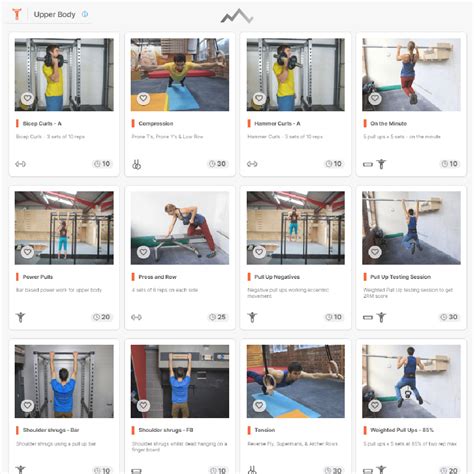Click dumbbell equipment icon on Bicep Curls card
This screenshot has height=474, width=474.
tap(20, 164)
